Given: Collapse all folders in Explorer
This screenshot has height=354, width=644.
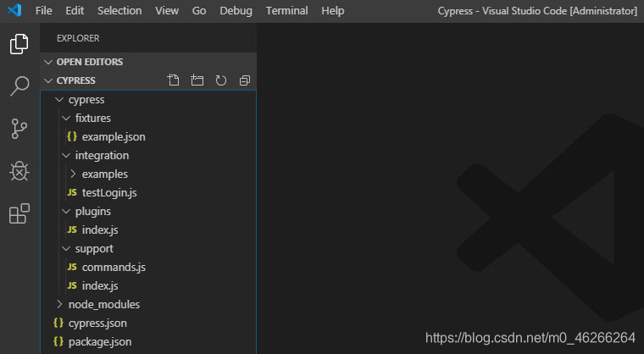Looking at the screenshot, I should pos(245,80).
